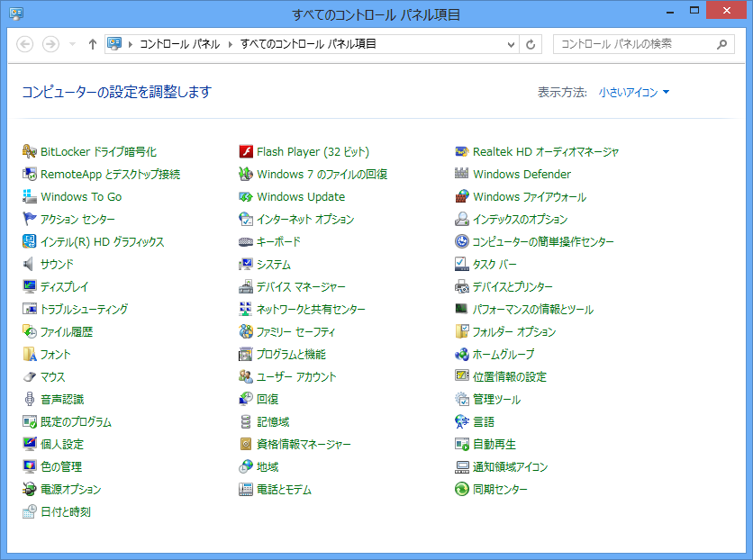Open the フォルダー オプション link
Screen dimensions: 753x560
click(515, 331)
